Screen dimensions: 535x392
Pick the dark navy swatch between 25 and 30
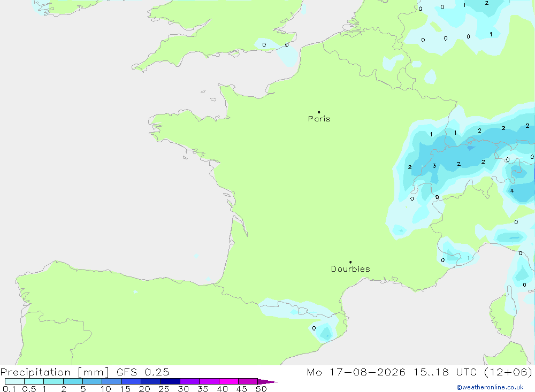tap(170, 381)
